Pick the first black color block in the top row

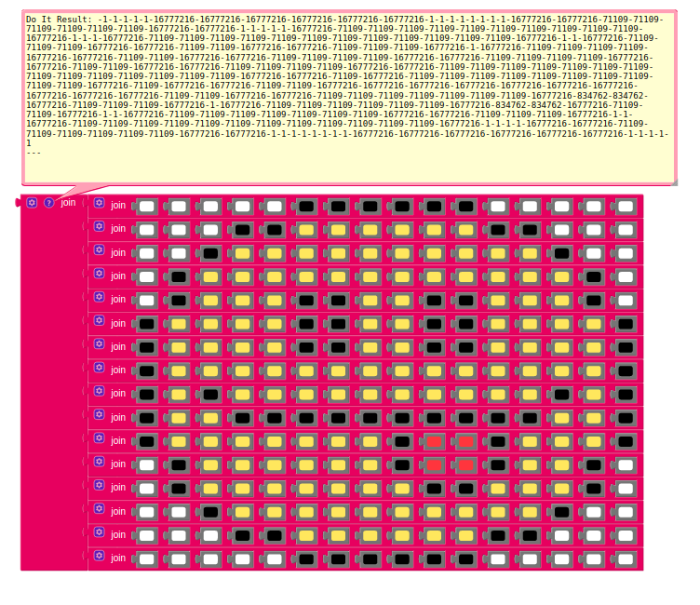(x=306, y=207)
